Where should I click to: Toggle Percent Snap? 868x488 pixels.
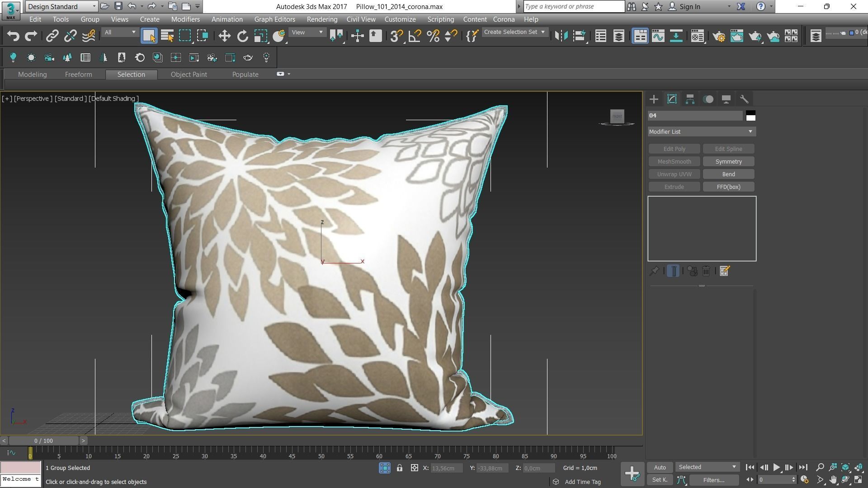[433, 36]
